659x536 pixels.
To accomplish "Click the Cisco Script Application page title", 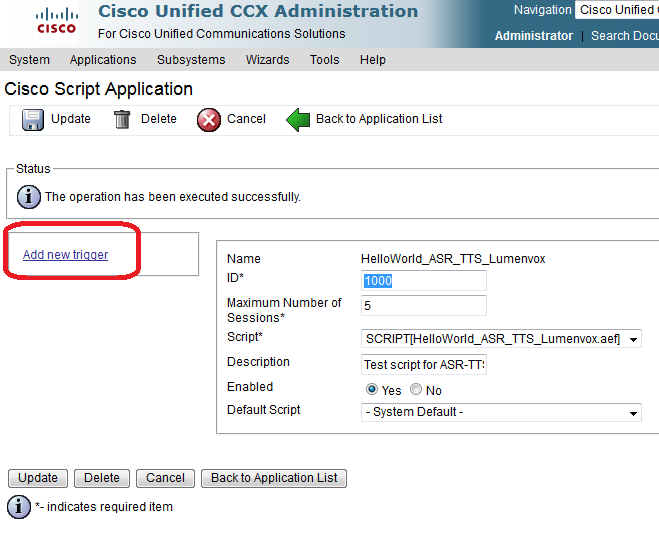I will click(x=99, y=89).
